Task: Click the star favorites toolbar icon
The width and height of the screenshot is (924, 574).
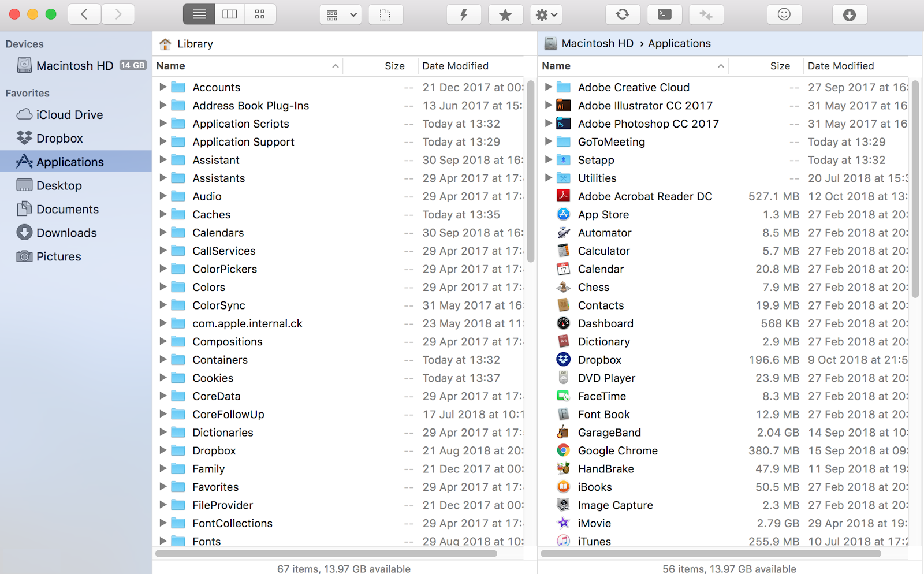Action: pos(505,15)
